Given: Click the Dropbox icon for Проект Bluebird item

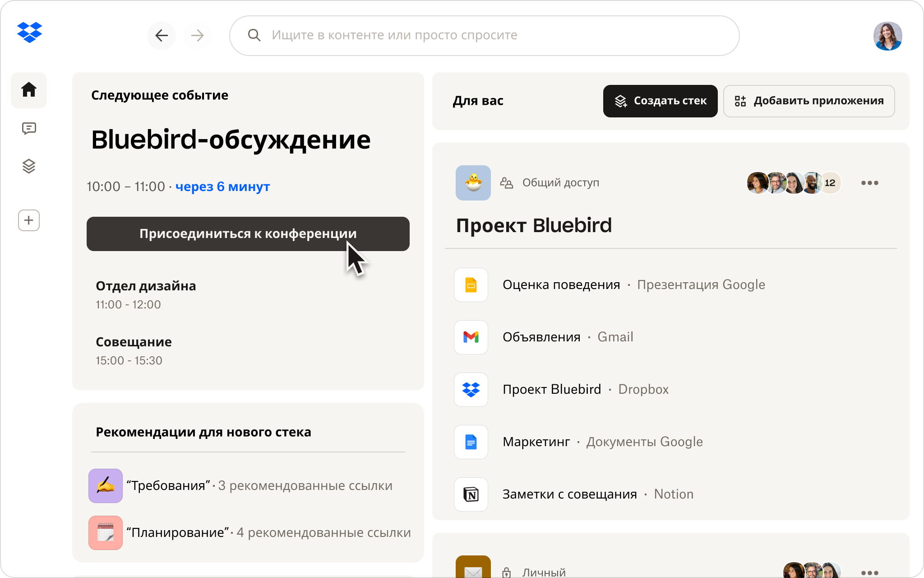Looking at the screenshot, I should (471, 390).
